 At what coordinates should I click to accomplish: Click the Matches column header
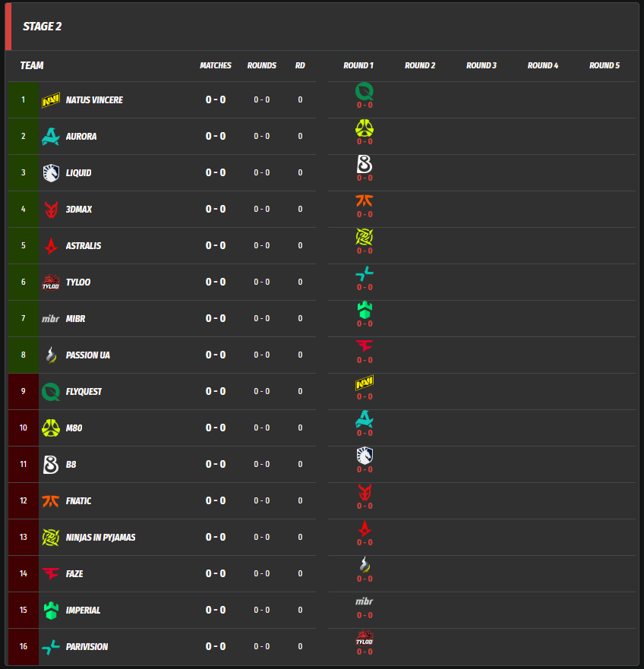pos(216,66)
